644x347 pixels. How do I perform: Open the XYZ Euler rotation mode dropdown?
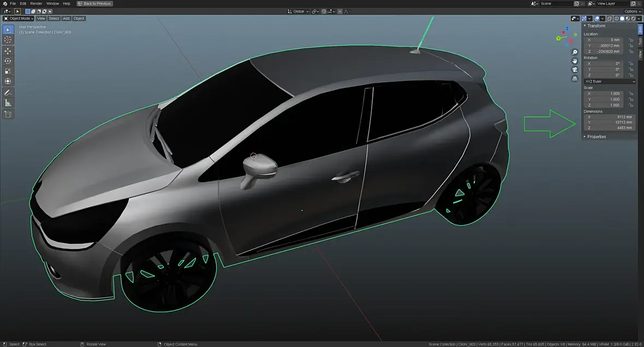[x=610, y=81]
